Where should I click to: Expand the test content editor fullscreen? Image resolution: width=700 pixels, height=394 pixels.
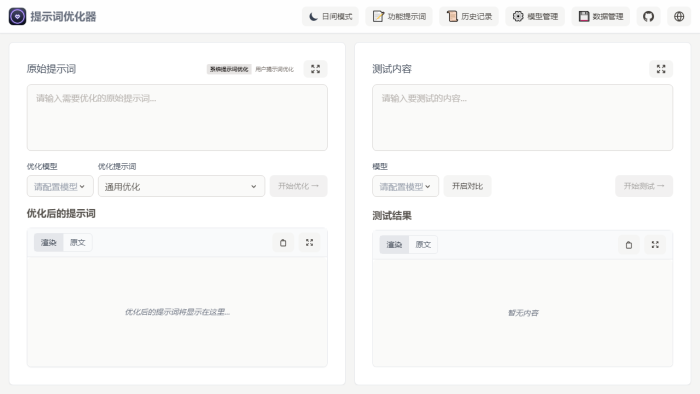(661, 69)
